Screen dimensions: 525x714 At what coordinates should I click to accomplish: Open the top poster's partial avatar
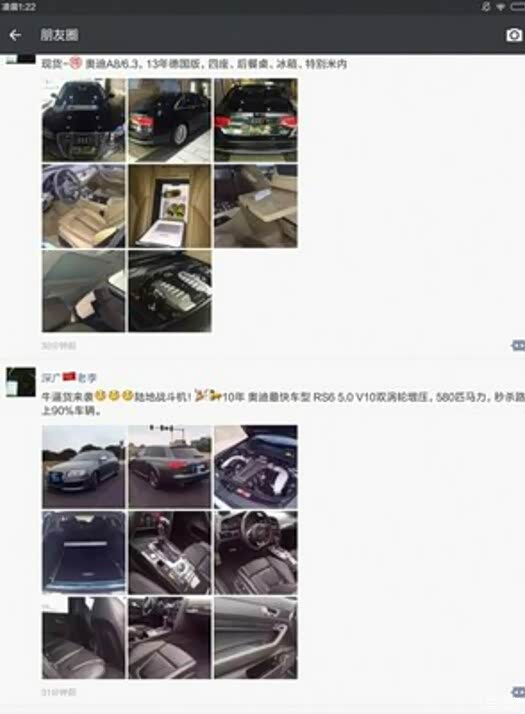click(x=20, y=59)
